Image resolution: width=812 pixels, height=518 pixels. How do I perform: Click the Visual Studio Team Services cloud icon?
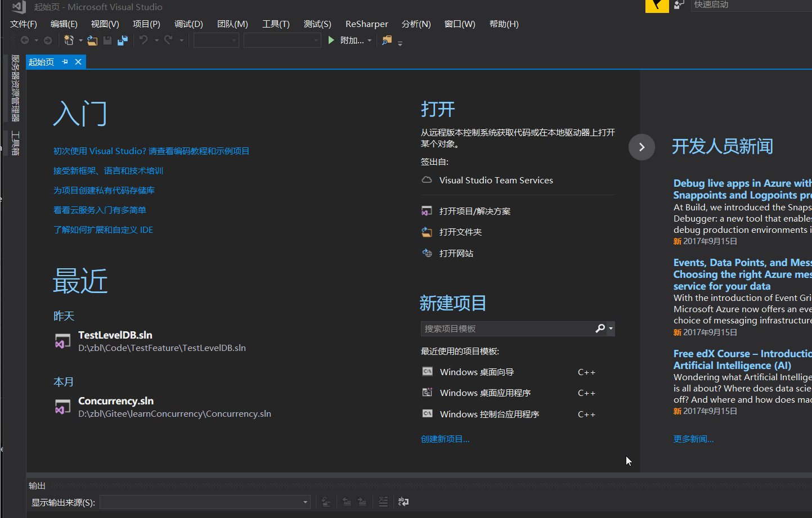coord(427,180)
